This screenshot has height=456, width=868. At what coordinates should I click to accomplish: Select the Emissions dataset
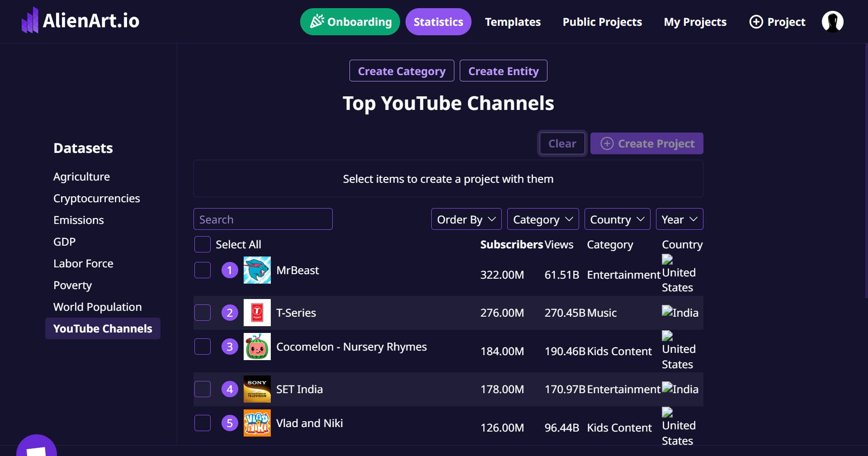[x=79, y=220]
